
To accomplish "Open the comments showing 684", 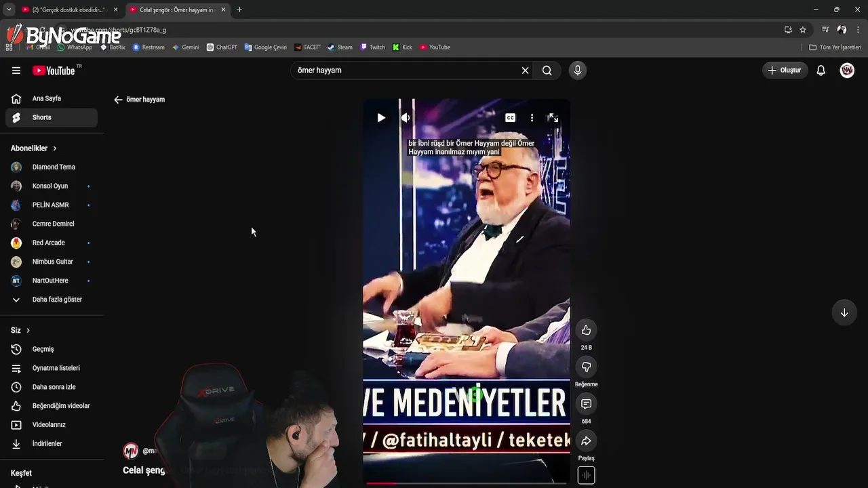I will tap(586, 404).
